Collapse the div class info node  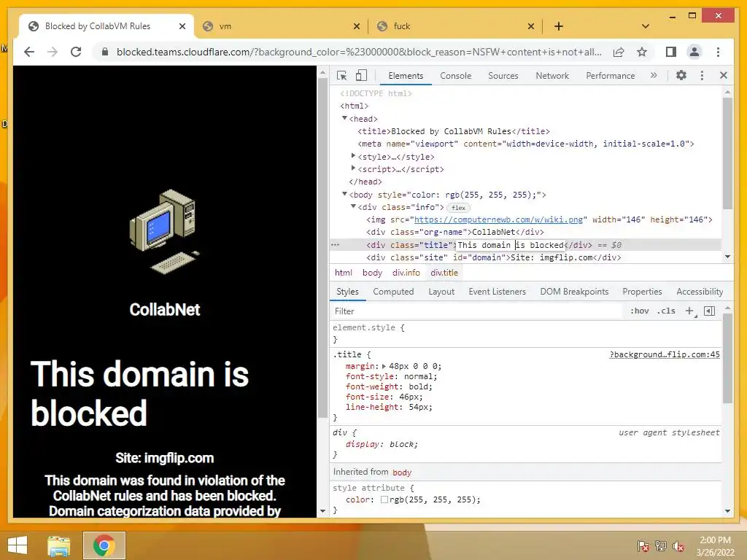[x=353, y=206]
